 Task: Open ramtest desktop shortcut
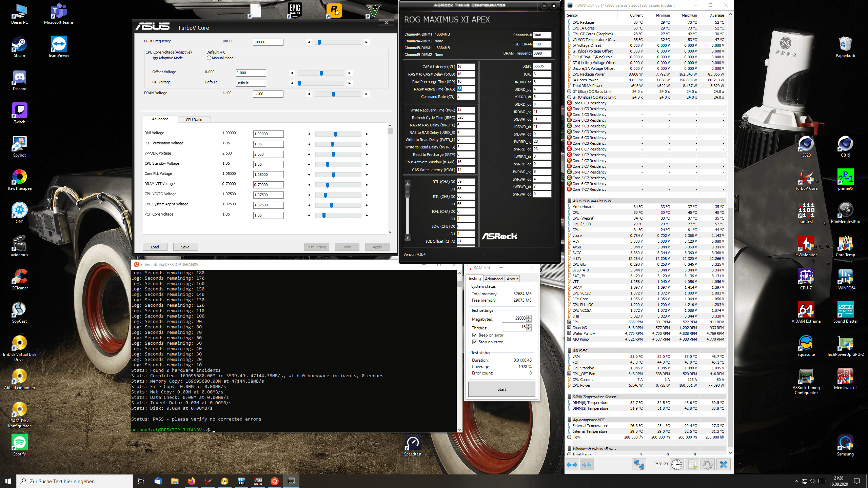tap(806, 213)
